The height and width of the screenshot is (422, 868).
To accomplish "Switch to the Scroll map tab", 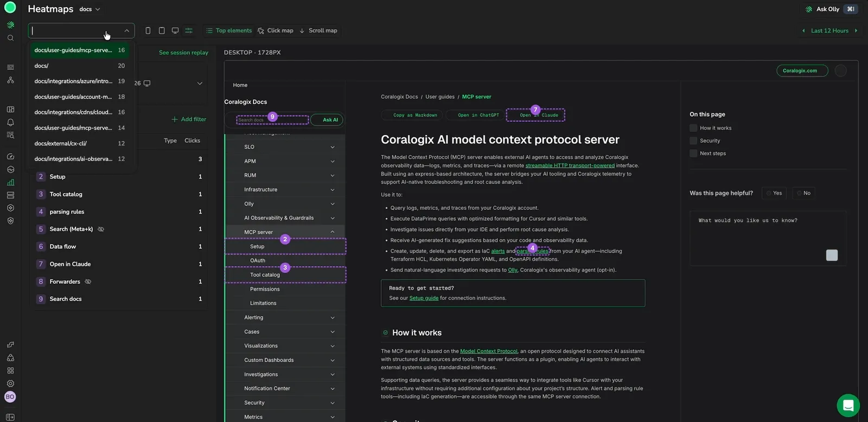I will coord(318,31).
